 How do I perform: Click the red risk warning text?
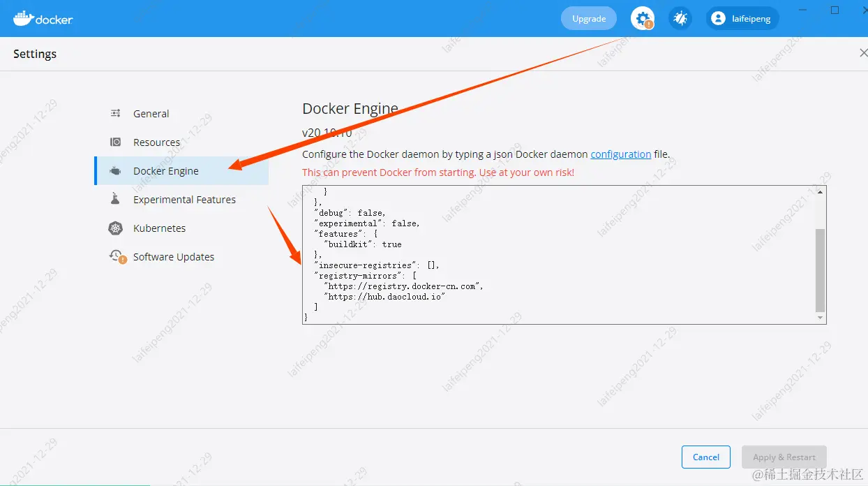pyautogui.click(x=438, y=172)
